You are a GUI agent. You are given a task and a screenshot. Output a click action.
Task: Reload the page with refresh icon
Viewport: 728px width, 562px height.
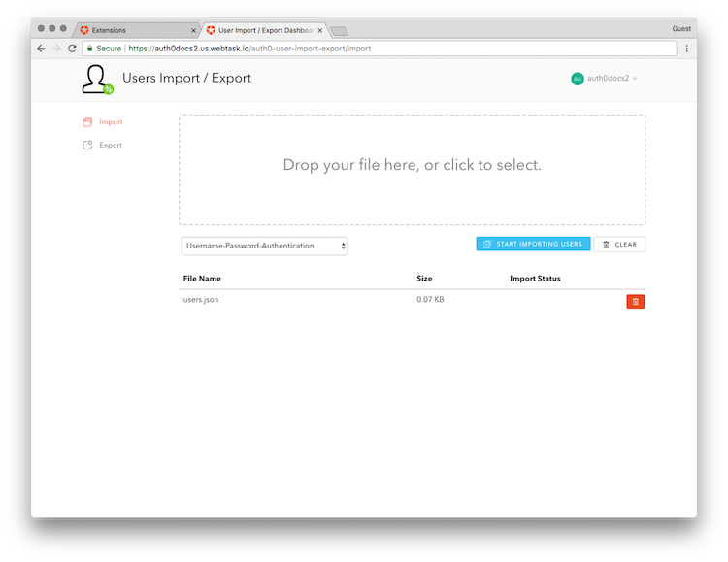tap(72, 49)
